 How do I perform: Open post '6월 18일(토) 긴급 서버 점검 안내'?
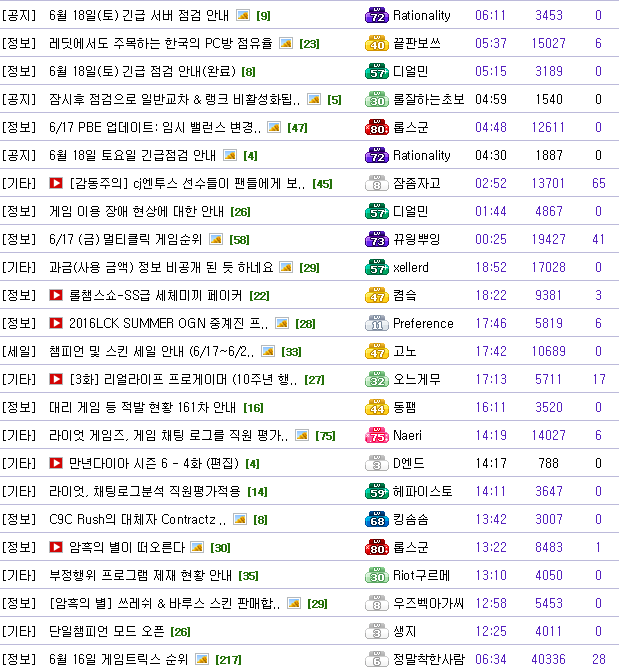click(x=139, y=16)
